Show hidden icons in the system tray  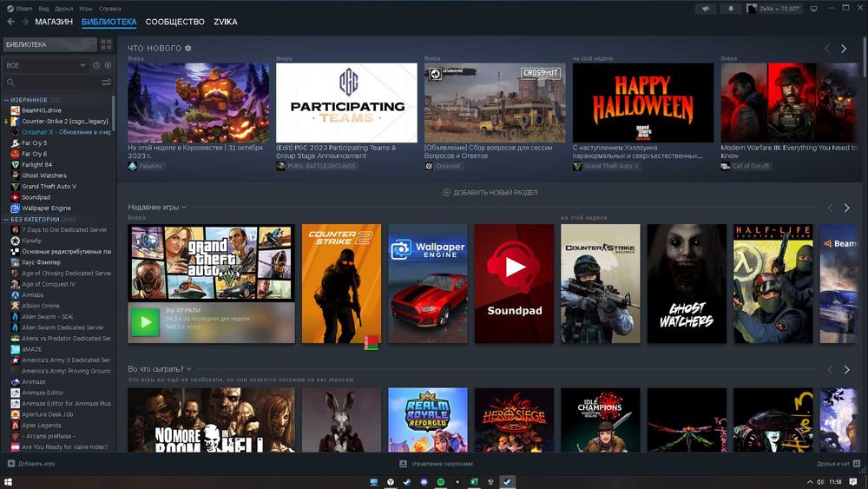[810, 482]
